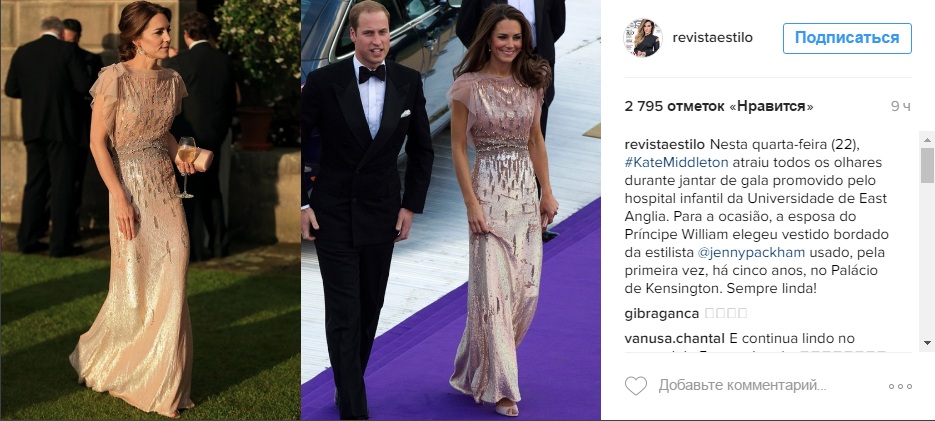Click the 2 795 likes count
The image size is (935, 421).
tap(719, 107)
